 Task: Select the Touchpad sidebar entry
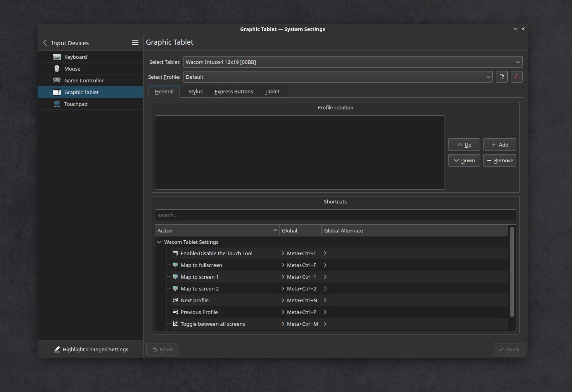coord(76,104)
